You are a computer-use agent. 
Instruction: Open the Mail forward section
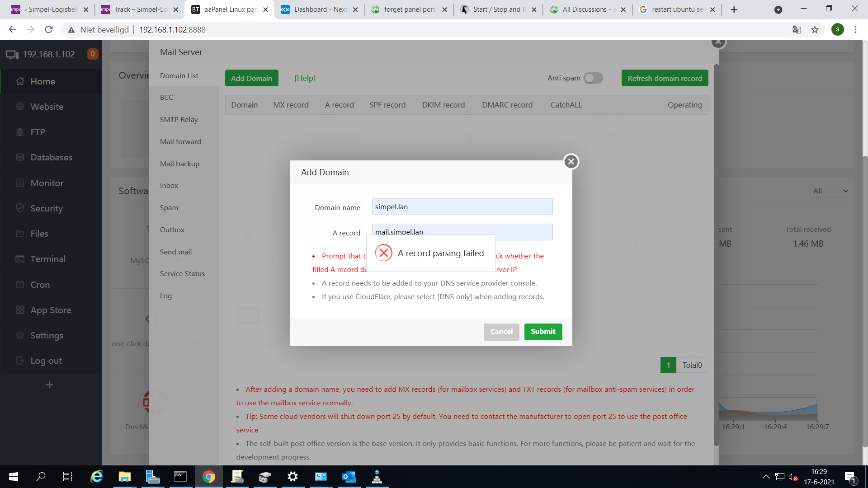[180, 142]
